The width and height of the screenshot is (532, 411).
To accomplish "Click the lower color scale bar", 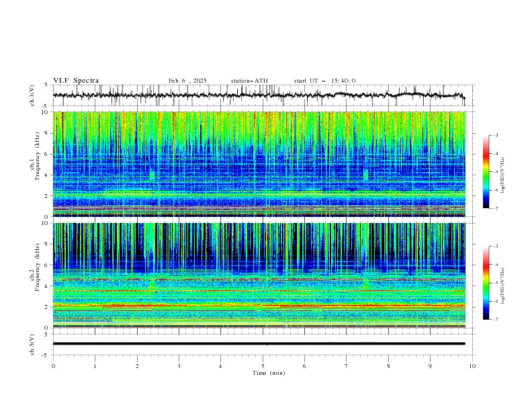I will 486,283.
